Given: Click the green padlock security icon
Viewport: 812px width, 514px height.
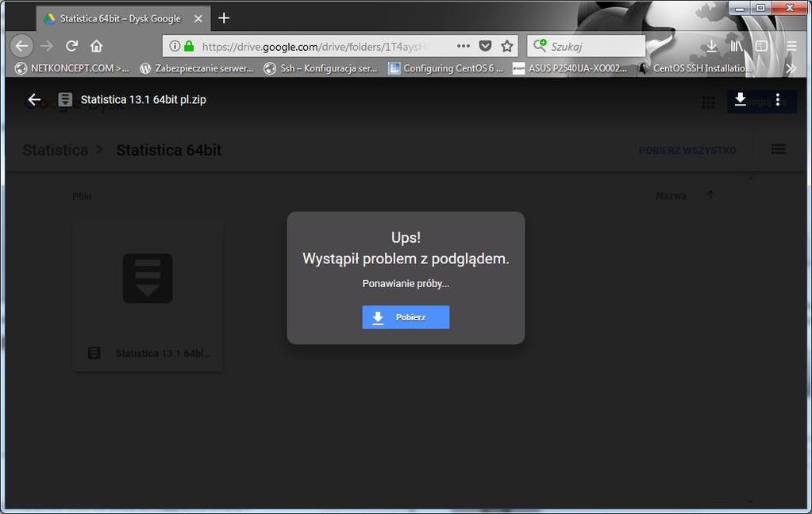Looking at the screenshot, I should (189, 46).
